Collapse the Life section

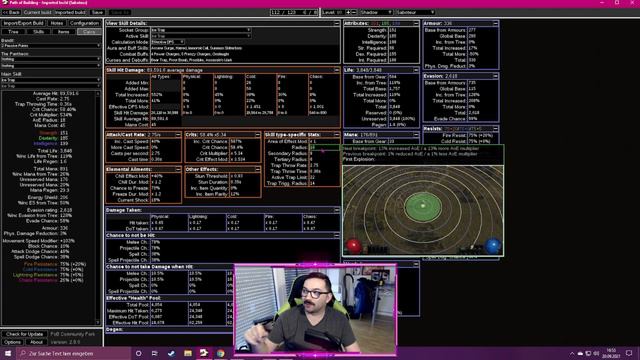pyautogui.click(x=416, y=70)
